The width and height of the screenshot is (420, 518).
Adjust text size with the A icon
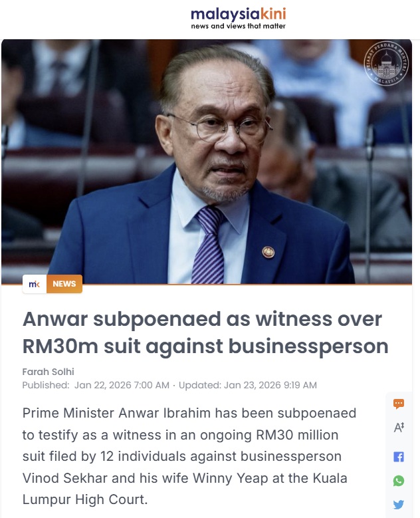pyautogui.click(x=399, y=428)
